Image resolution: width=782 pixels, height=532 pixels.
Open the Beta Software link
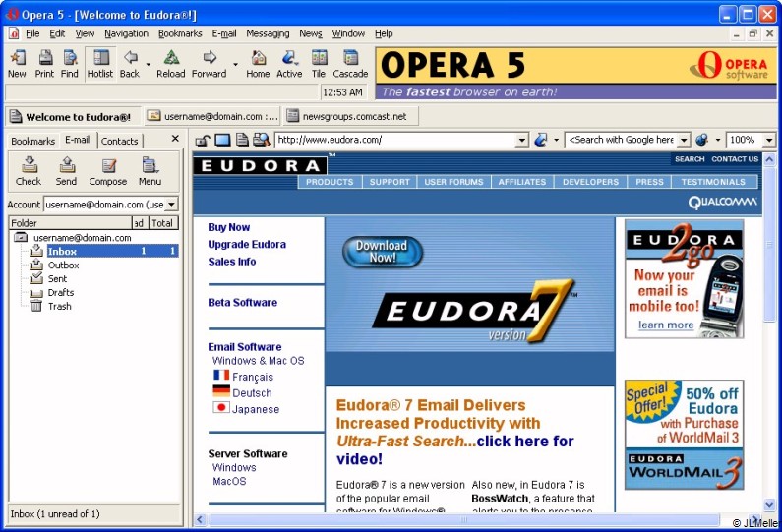(242, 302)
